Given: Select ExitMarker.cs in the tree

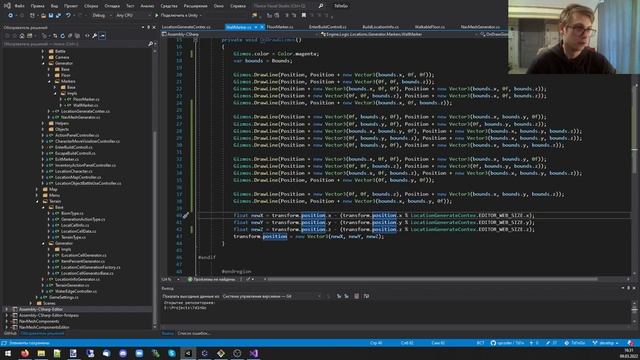Looking at the screenshot, I should pos(67,159).
